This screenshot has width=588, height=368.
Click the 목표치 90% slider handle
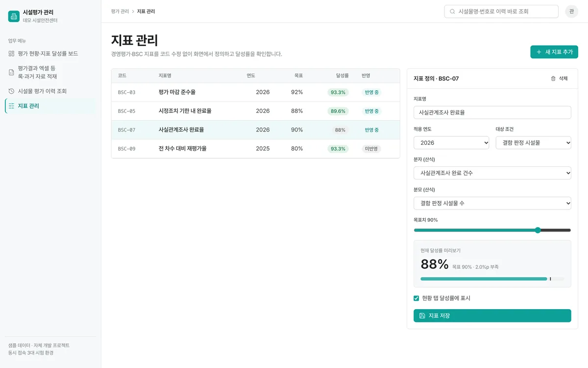(538, 230)
